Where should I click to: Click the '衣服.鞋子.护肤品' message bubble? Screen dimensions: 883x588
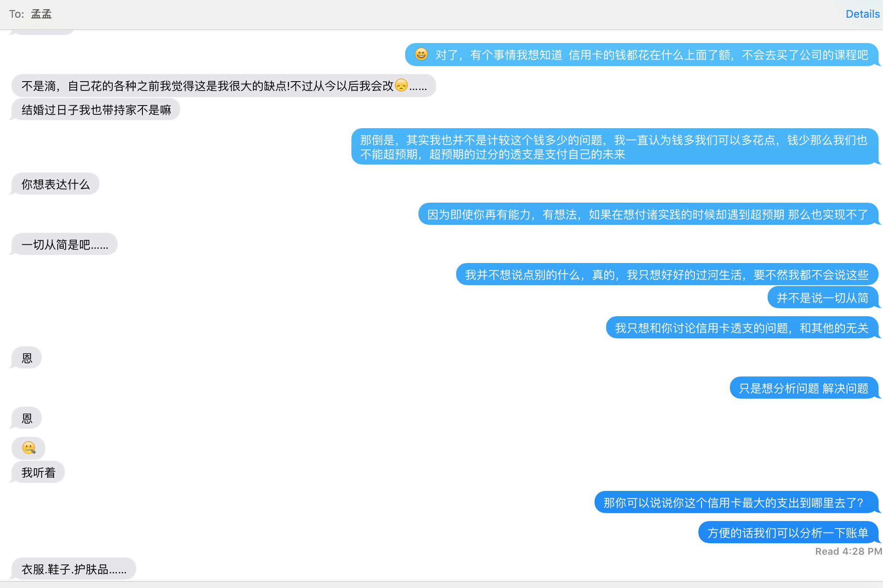pos(74,569)
